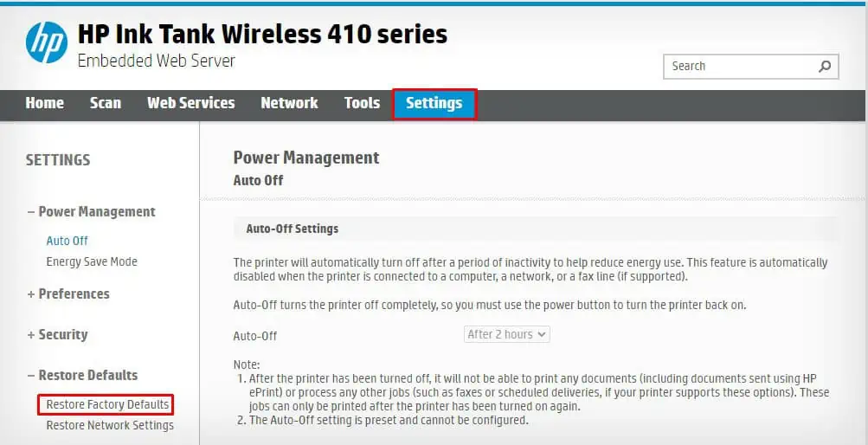Go to the Network tab
This screenshot has height=445, width=868.
pos(289,103)
